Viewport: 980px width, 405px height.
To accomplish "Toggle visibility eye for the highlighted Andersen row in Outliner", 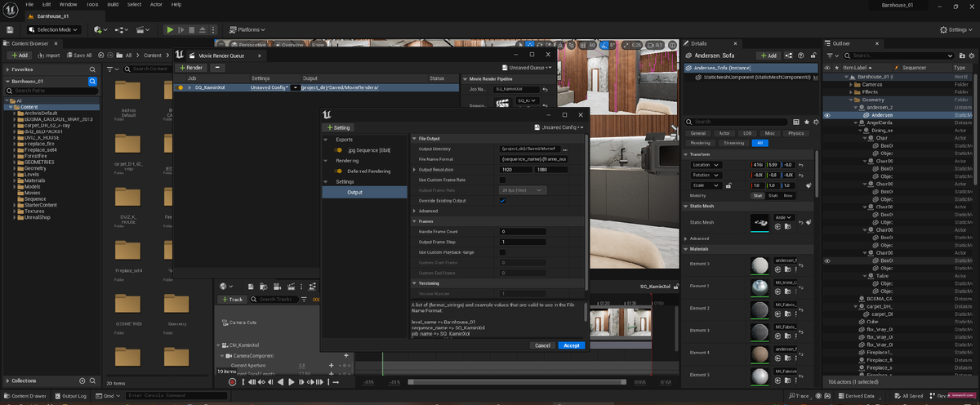I will 827,116.
